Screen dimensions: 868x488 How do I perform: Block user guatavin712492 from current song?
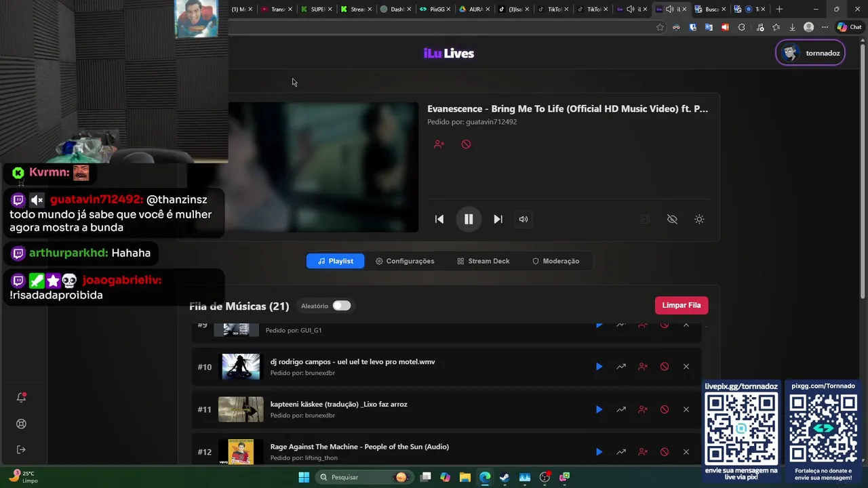pos(439,144)
